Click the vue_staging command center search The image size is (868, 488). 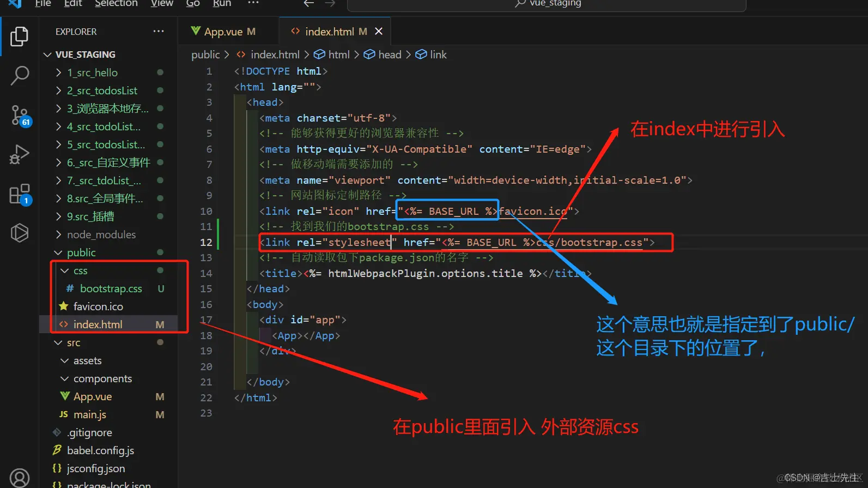click(547, 4)
